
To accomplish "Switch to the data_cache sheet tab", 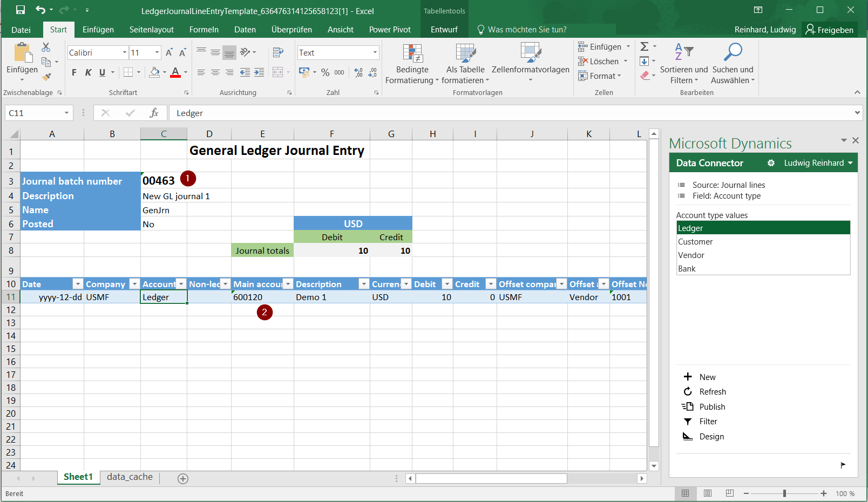I will 130,477.
